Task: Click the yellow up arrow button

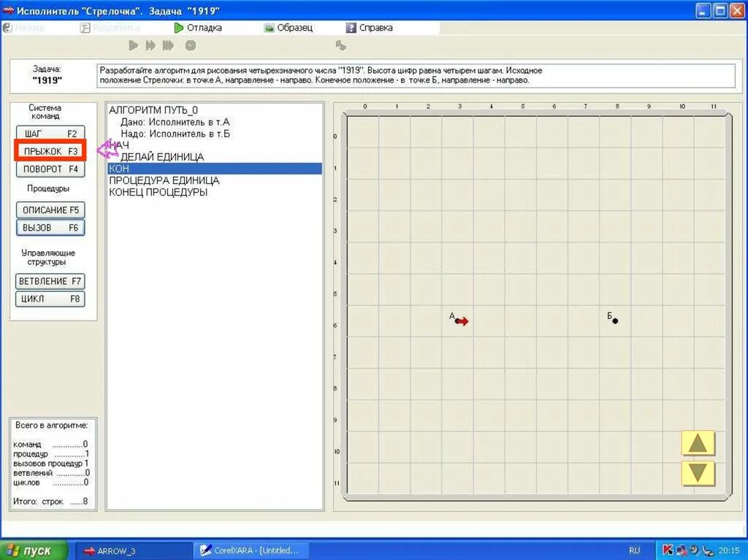Action: [698, 443]
